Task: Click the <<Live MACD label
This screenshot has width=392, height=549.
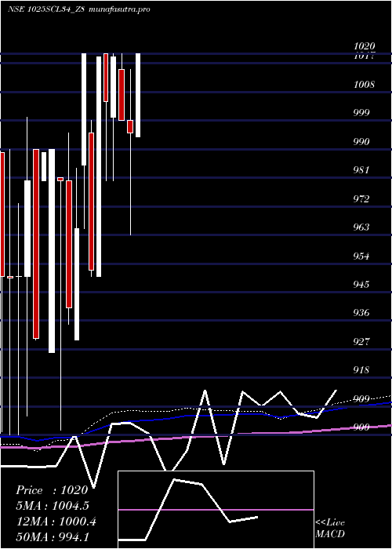Action: click(330, 529)
